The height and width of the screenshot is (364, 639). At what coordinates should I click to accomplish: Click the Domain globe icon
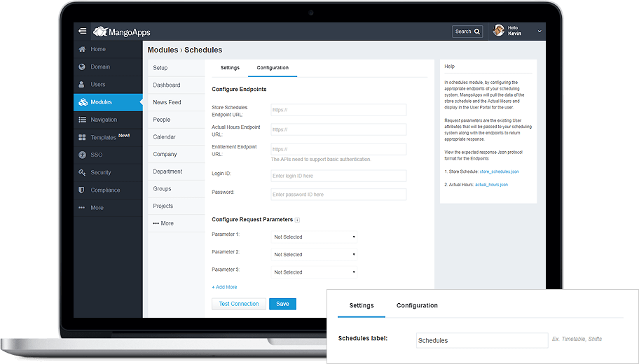pyautogui.click(x=82, y=66)
